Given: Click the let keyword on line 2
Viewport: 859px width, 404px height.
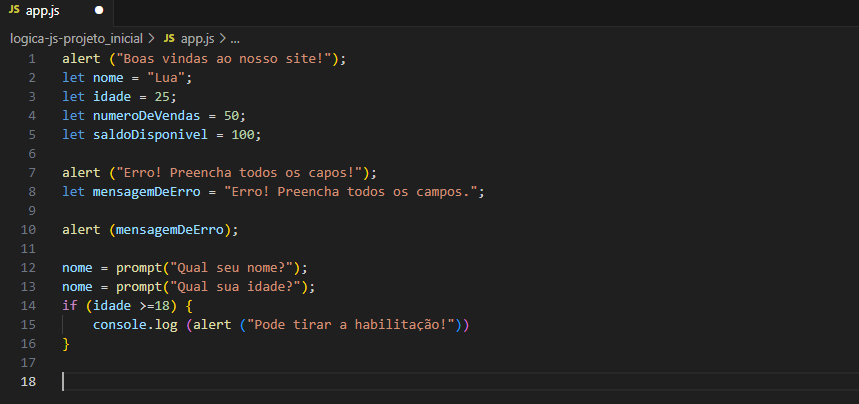Looking at the screenshot, I should click(x=73, y=78).
